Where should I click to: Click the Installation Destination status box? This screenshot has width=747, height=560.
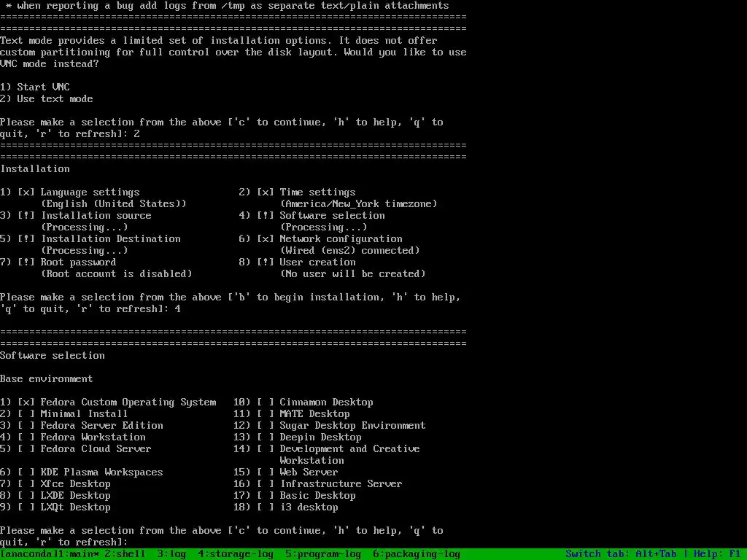click(26, 239)
